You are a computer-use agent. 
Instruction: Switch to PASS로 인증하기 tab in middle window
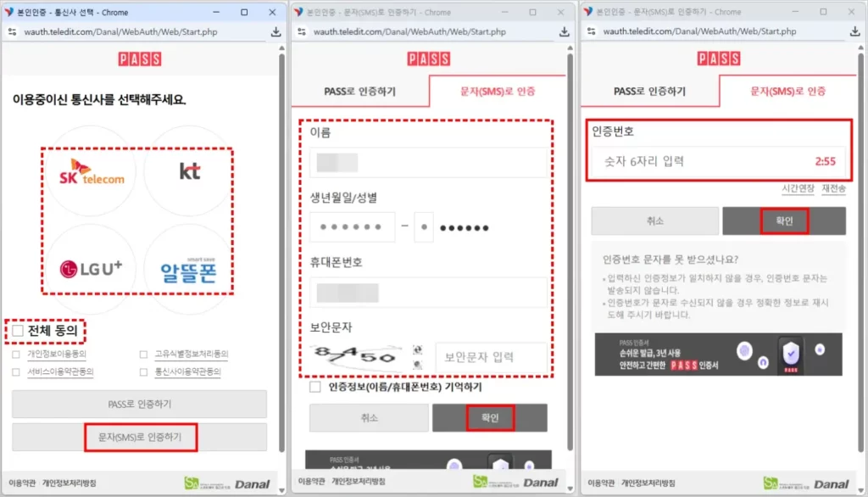pyautogui.click(x=359, y=92)
